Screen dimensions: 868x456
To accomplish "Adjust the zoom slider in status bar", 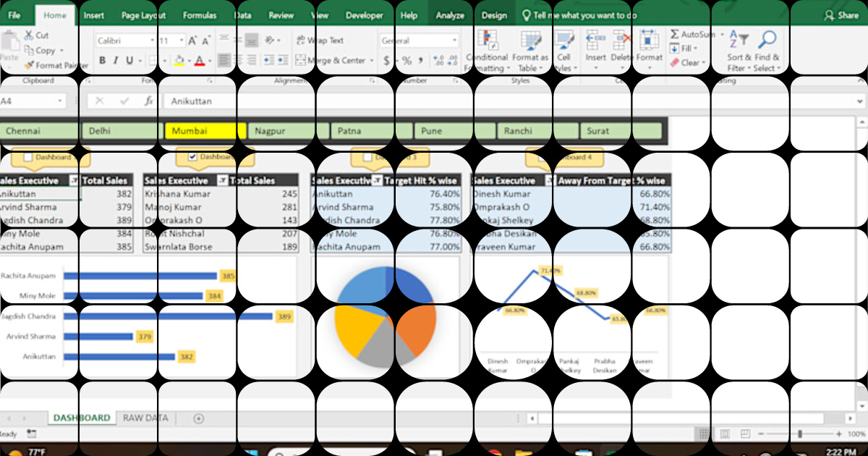I will coord(799,434).
